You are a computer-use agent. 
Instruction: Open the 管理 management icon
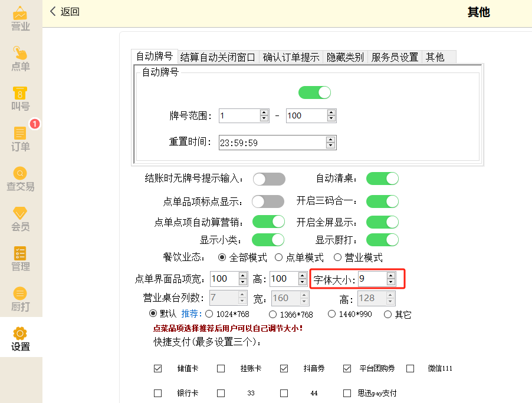tap(21, 259)
